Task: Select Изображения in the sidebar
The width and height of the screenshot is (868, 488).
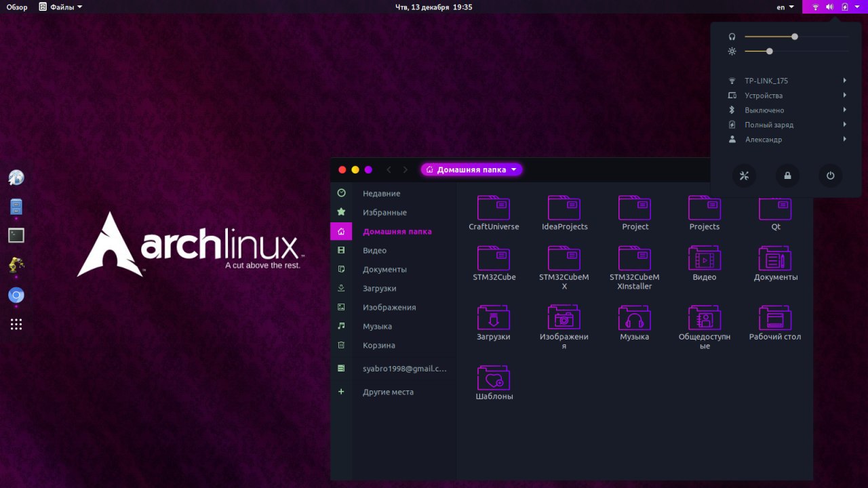Action: tap(393, 308)
